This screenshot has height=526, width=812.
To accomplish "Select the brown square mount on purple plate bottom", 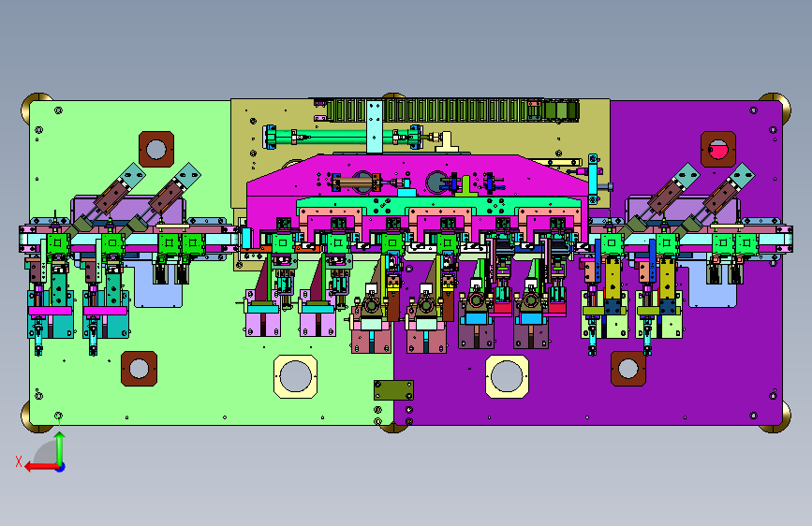I will tap(628, 369).
